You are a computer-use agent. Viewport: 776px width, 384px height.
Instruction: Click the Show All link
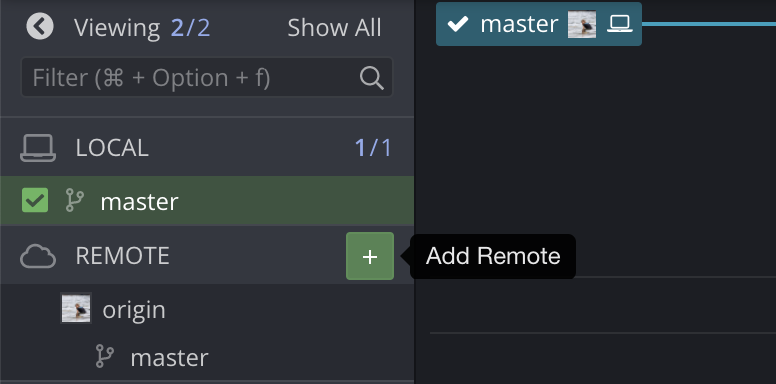pyautogui.click(x=335, y=28)
